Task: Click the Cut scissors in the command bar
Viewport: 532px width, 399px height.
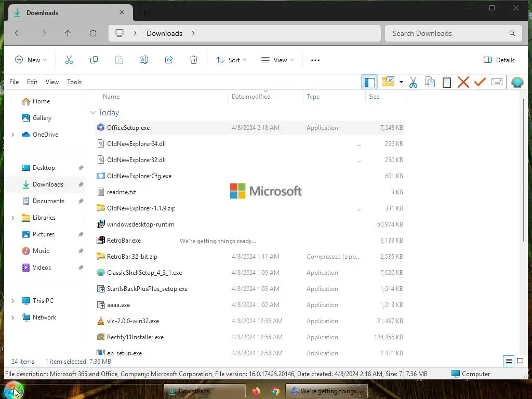Action: (69, 60)
